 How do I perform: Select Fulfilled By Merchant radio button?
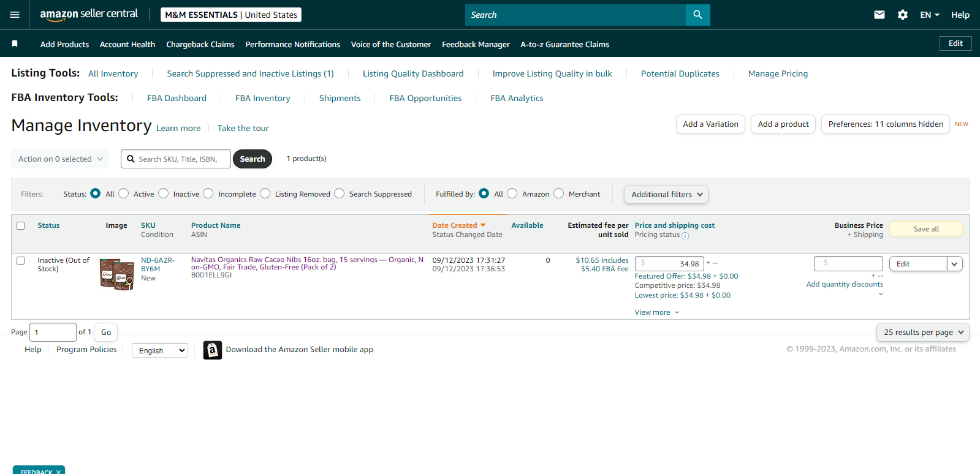[558, 194]
